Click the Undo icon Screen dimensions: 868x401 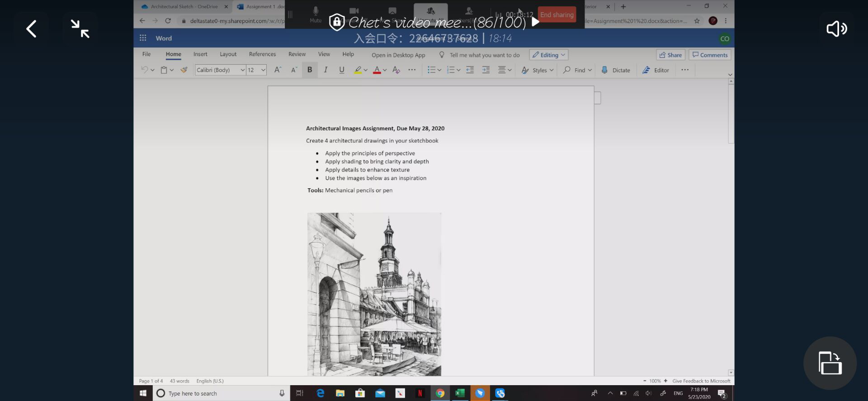click(x=144, y=70)
